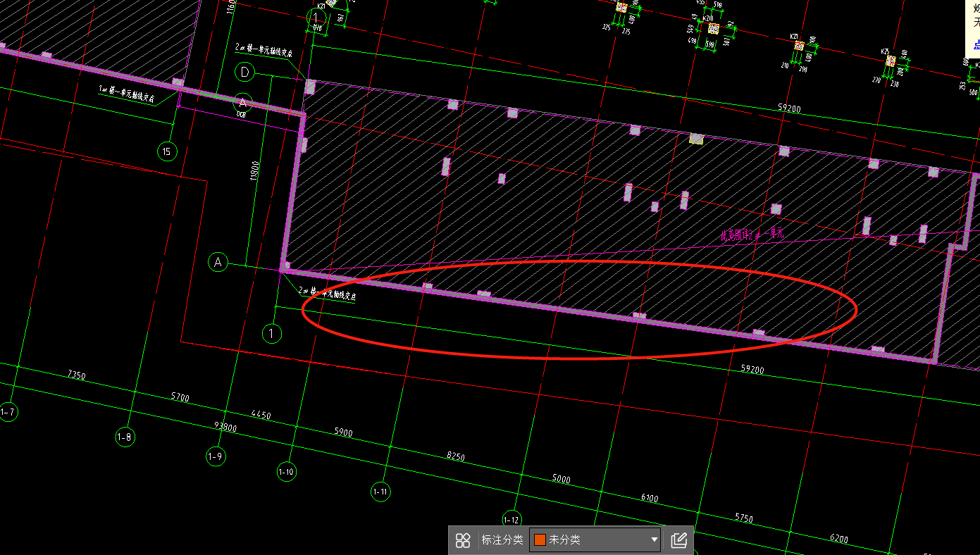Open the annotation category grid icon
980x555 pixels.
463,540
